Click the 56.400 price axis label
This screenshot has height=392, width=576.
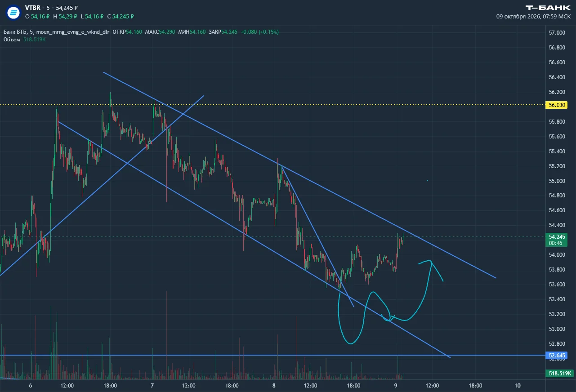(557, 77)
